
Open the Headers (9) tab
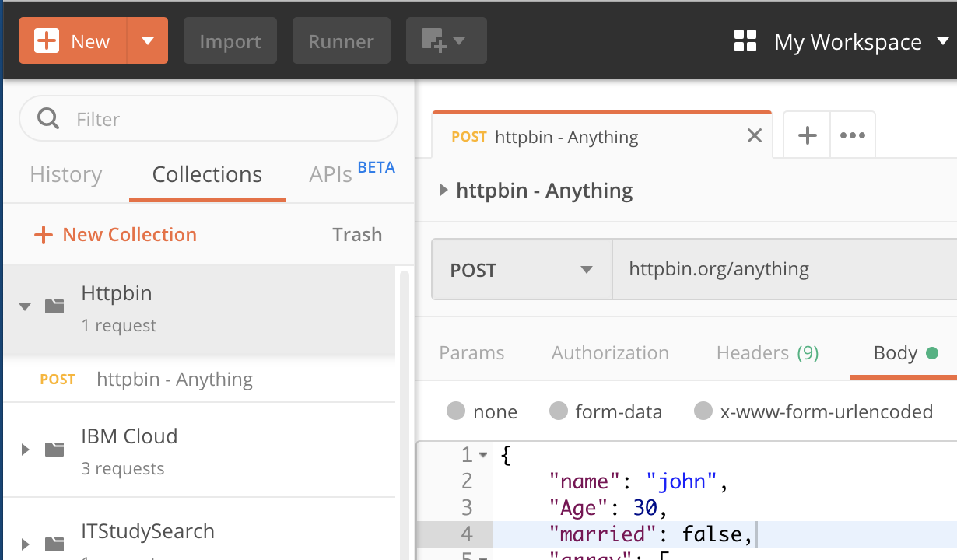tap(767, 353)
